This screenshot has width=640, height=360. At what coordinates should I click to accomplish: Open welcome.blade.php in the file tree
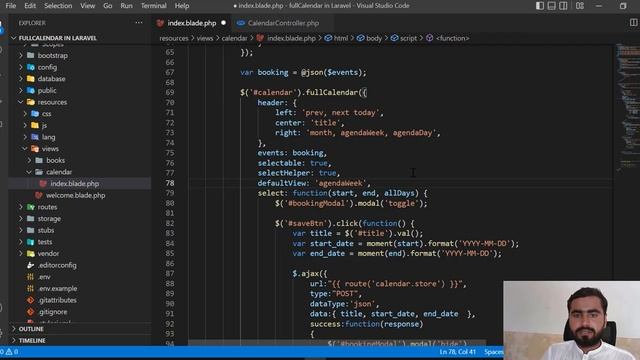point(76,196)
